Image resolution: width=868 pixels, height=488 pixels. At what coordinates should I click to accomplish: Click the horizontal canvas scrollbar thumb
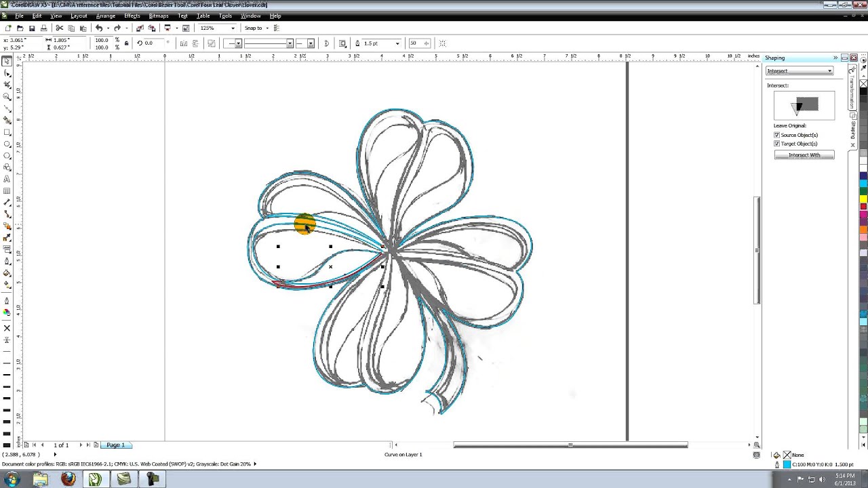(x=570, y=445)
